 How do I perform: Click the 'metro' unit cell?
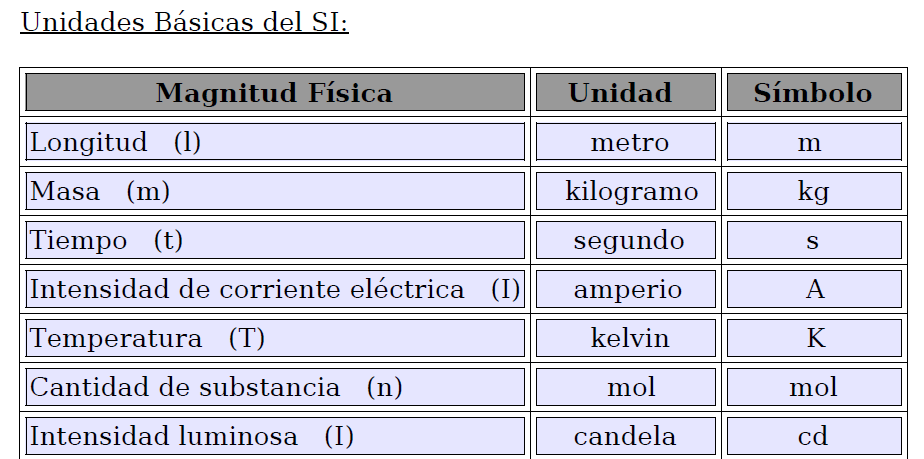tap(625, 142)
